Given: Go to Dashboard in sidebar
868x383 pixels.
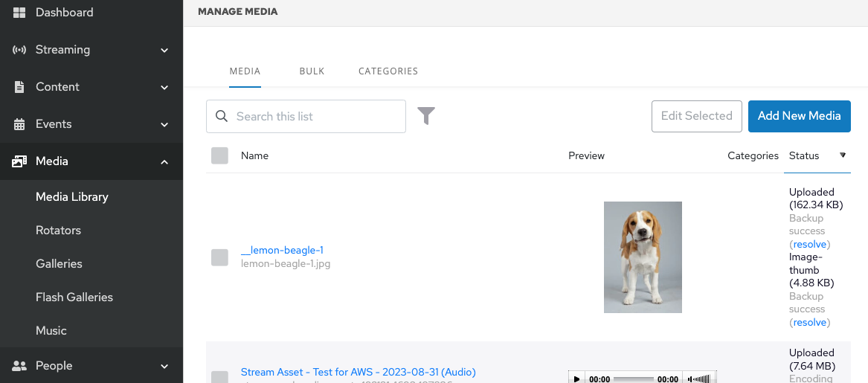Looking at the screenshot, I should click(64, 12).
